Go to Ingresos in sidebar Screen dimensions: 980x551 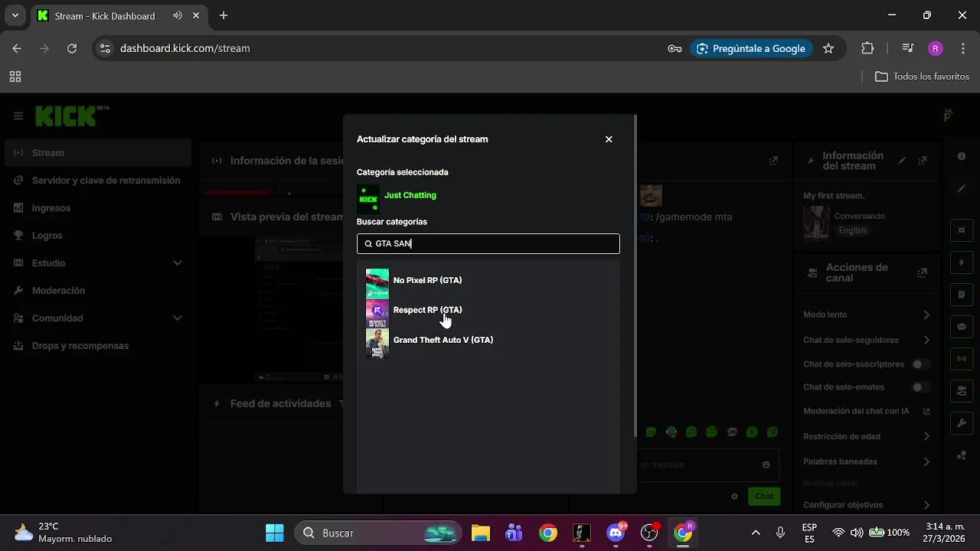[97, 208]
